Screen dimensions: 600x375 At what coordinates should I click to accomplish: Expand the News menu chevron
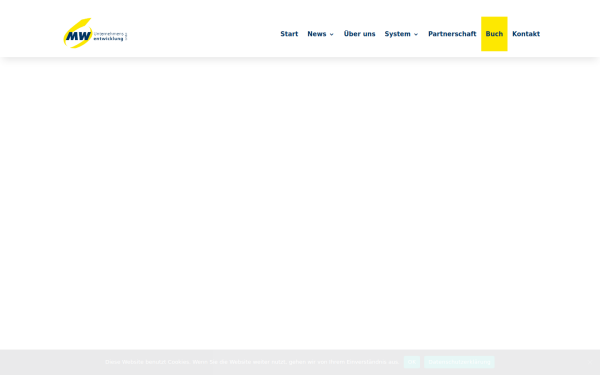pyautogui.click(x=331, y=34)
